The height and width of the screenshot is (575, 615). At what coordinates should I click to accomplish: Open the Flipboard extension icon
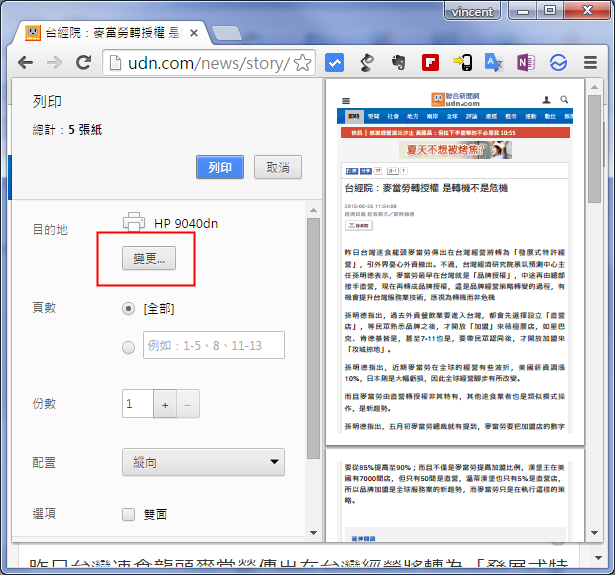point(430,63)
